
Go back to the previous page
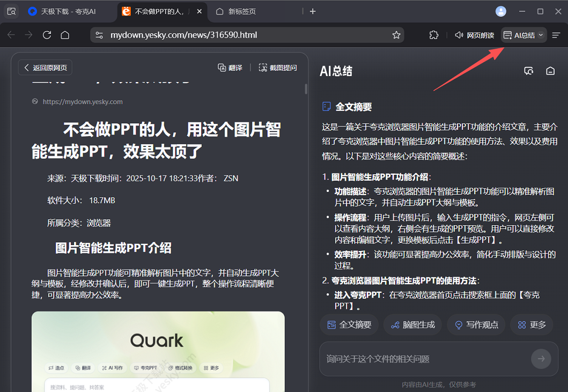click(11, 35)
